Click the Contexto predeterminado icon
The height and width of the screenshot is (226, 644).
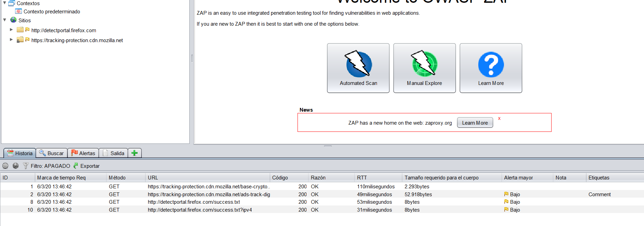(18, 11)
